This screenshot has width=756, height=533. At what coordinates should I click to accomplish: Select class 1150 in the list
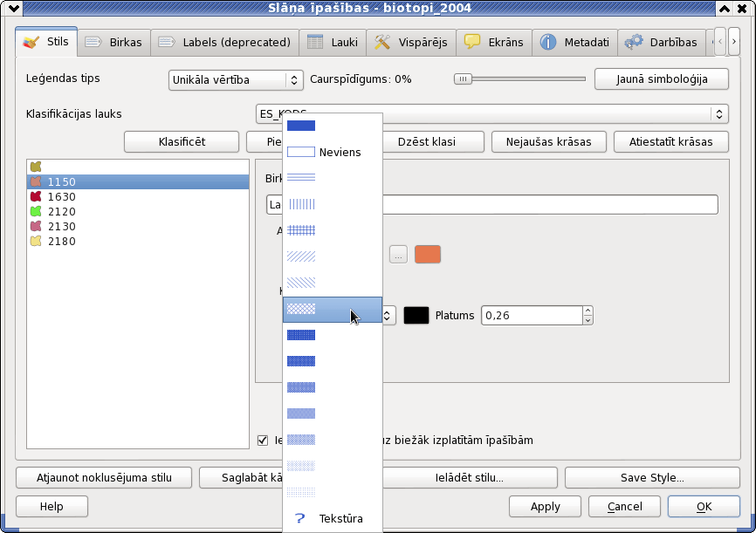tap(138, 181)
